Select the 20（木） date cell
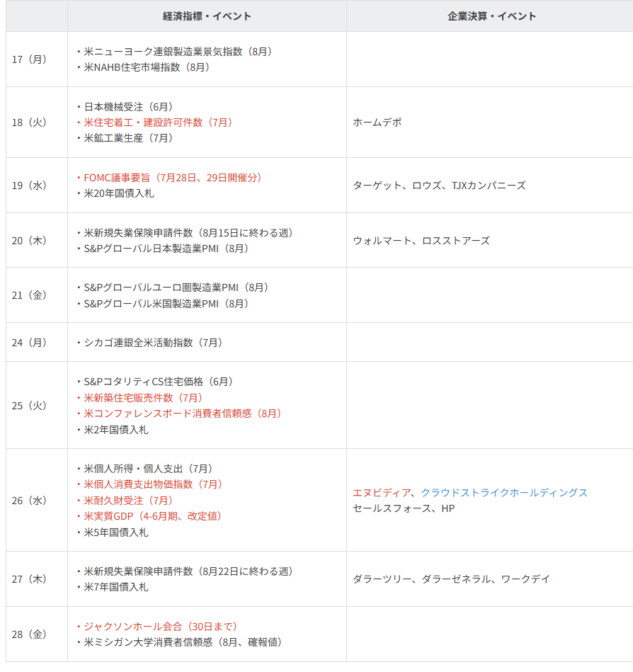633x672 pixels. [x=37, y=241]
